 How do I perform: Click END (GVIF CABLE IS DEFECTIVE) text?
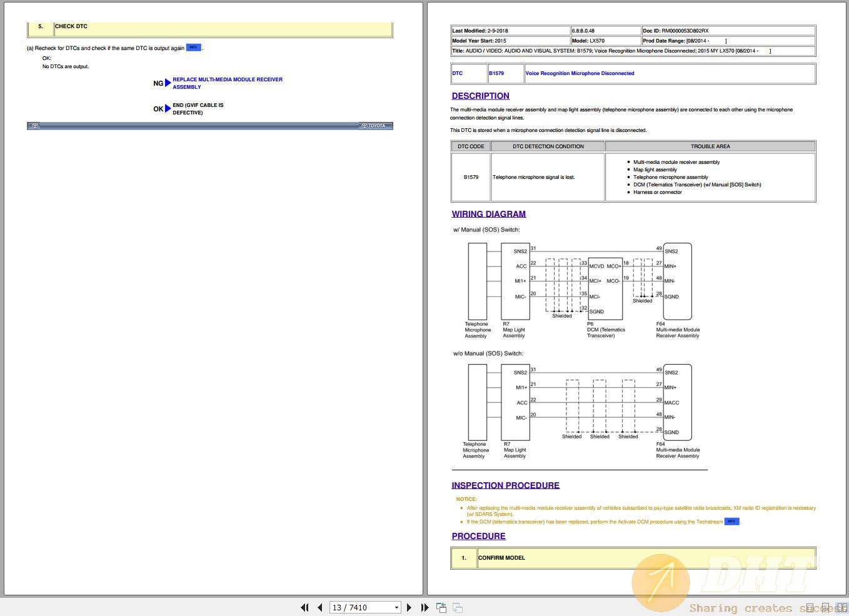[x=198, y=109]
